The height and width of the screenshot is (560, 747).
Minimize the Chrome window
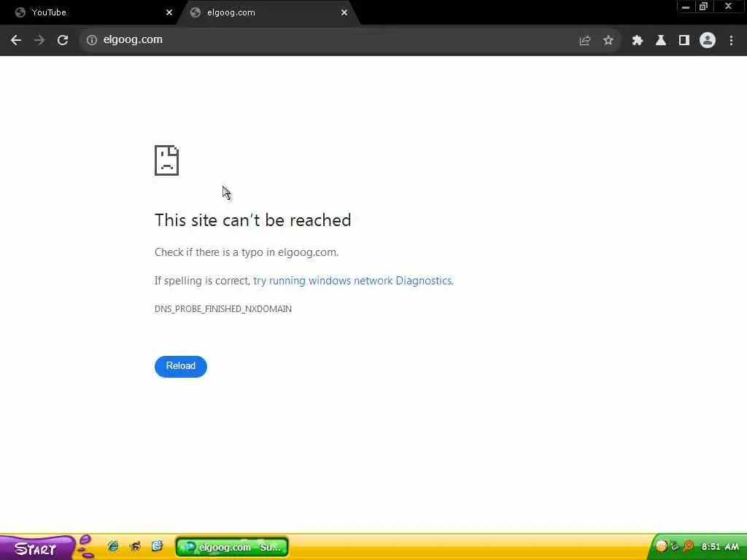pyautogui.click(x=686, y=7)
